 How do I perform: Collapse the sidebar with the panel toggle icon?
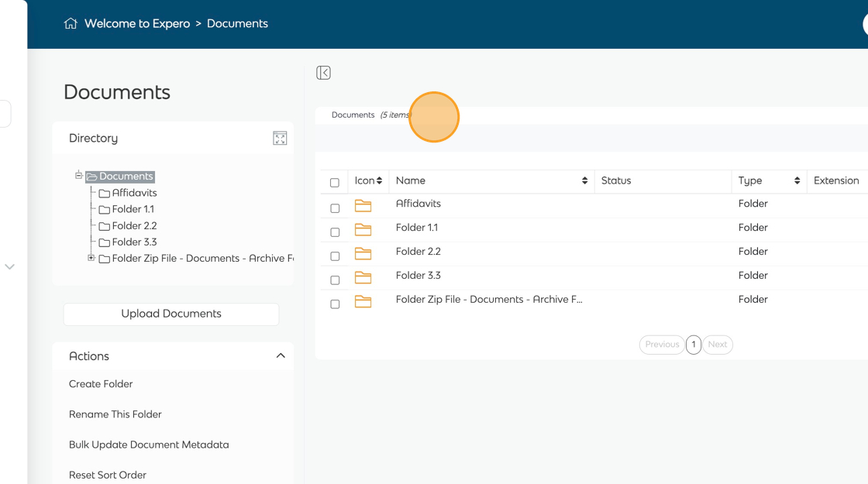point(324,73)
